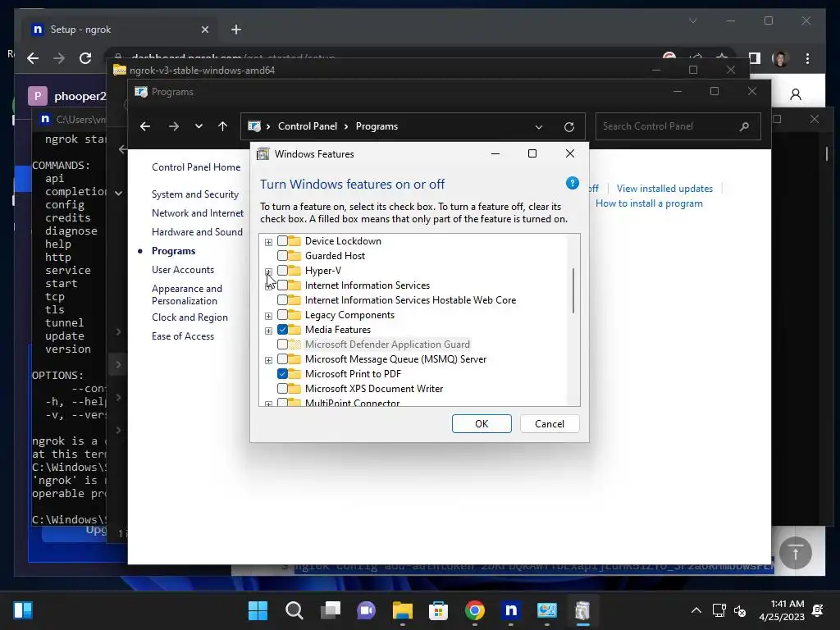Open Control Panel Home

coord(196,167)
